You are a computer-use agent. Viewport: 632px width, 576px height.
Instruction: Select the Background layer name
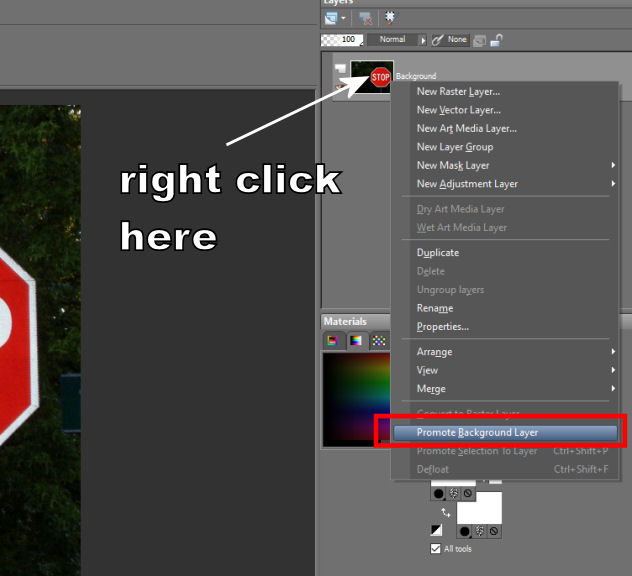(416, 76)
